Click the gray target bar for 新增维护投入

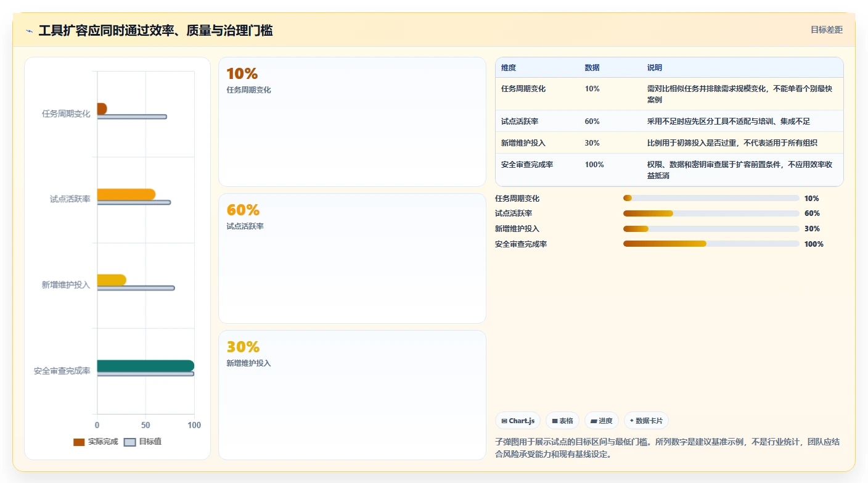tap(136, 288)
